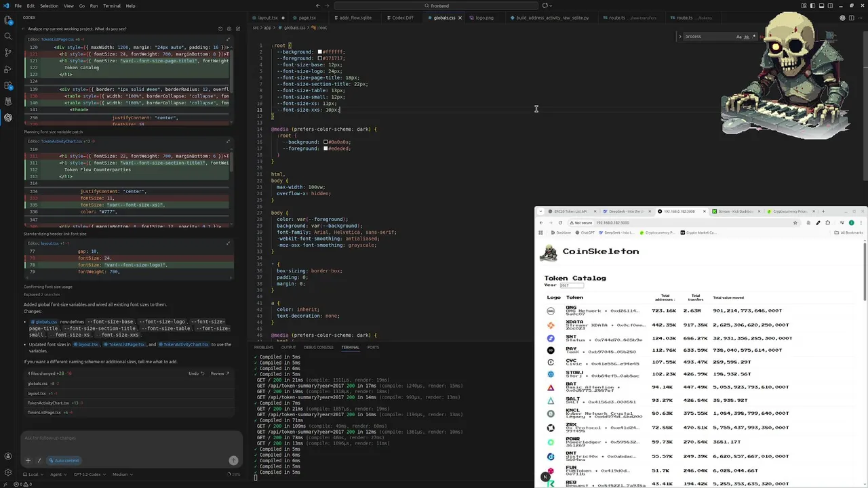
Task: Open the Explorer view in activity bar
Action: pyautogui.click(x=8, y=20)
